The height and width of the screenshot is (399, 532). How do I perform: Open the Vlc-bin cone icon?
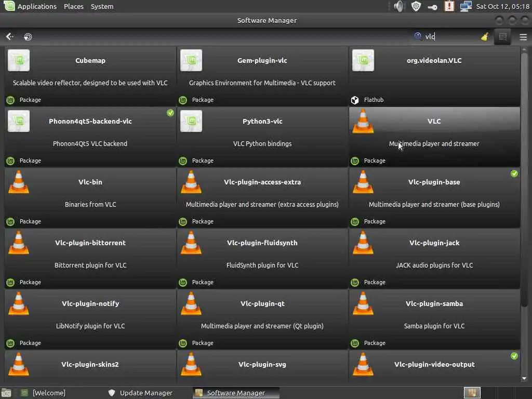tap(19, 182)
